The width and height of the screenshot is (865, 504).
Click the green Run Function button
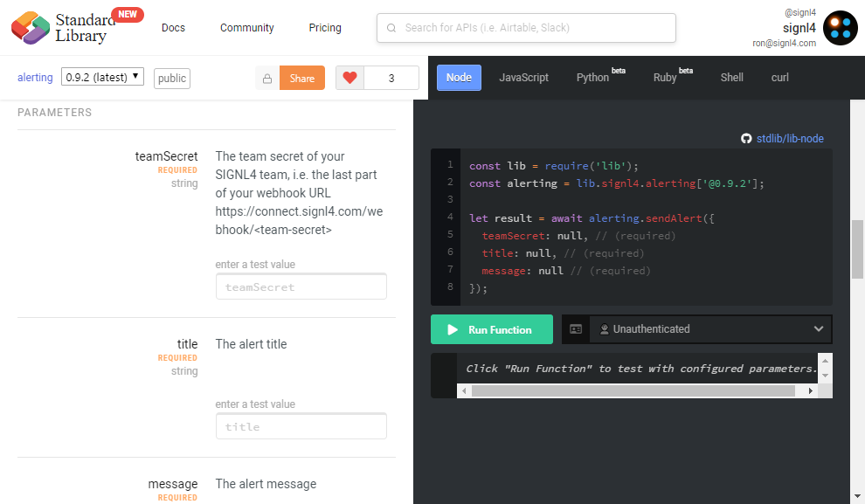492,329
